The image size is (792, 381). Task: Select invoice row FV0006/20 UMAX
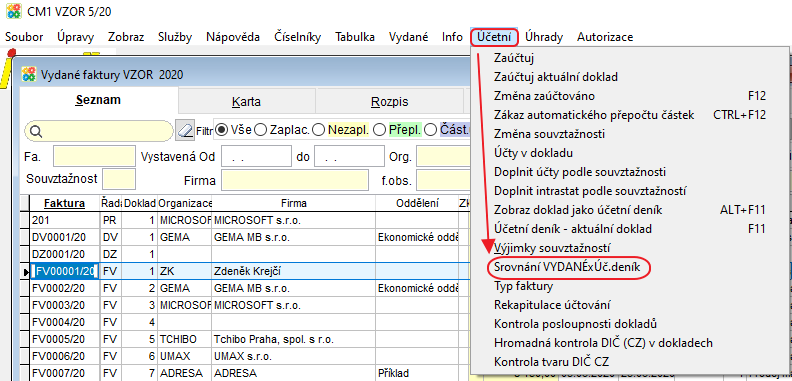coord(245,356)
